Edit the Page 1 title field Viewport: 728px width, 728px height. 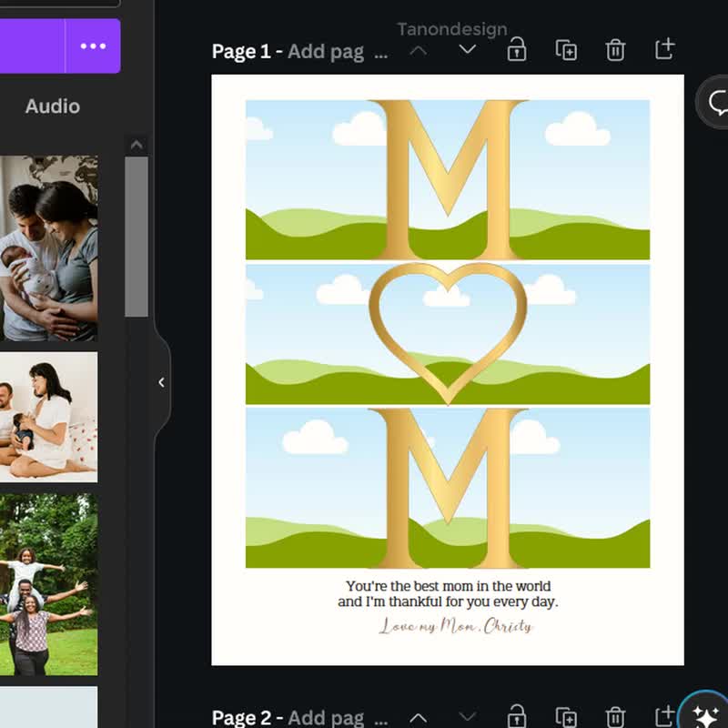pyautogui.click(x=337, y=51)
